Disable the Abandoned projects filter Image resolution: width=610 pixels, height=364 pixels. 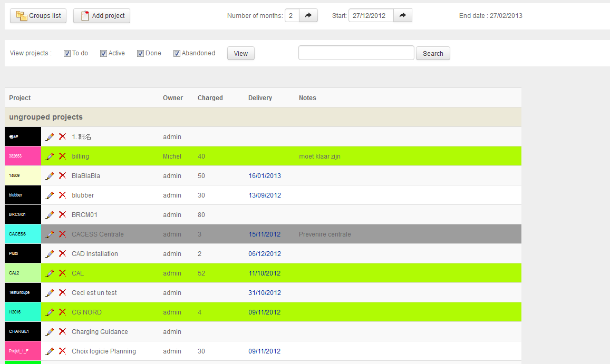pos(177,53)
